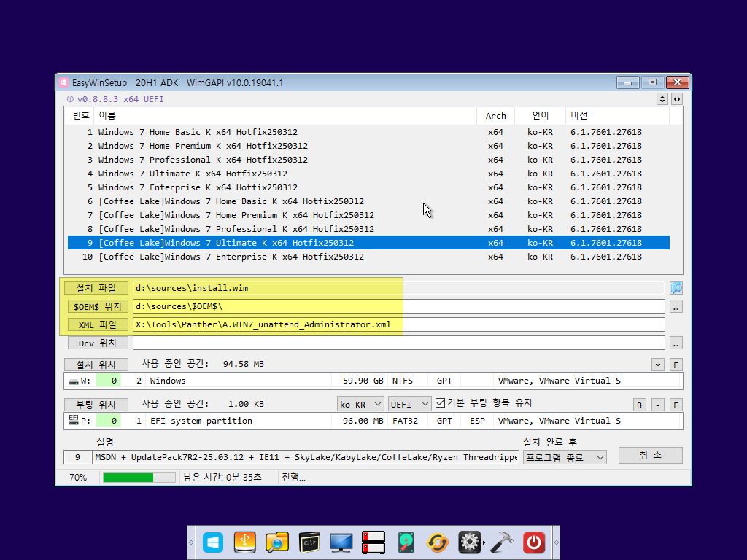Image resolution: width=747 pixels, height=560 pixels.
Task: Click the W: drive icon
Action: point(74,381)
